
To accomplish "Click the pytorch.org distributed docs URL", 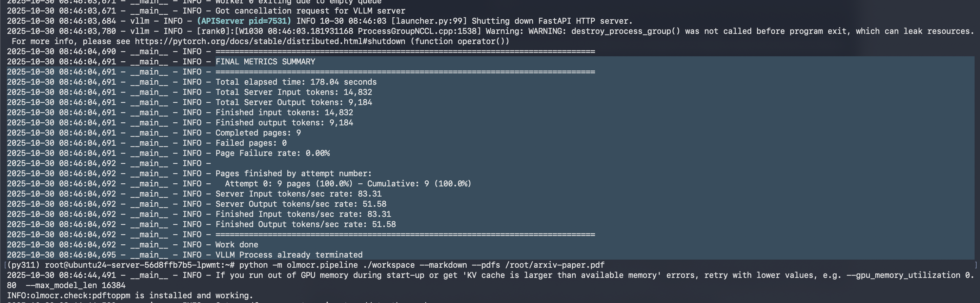I will (x=270, y=41).
